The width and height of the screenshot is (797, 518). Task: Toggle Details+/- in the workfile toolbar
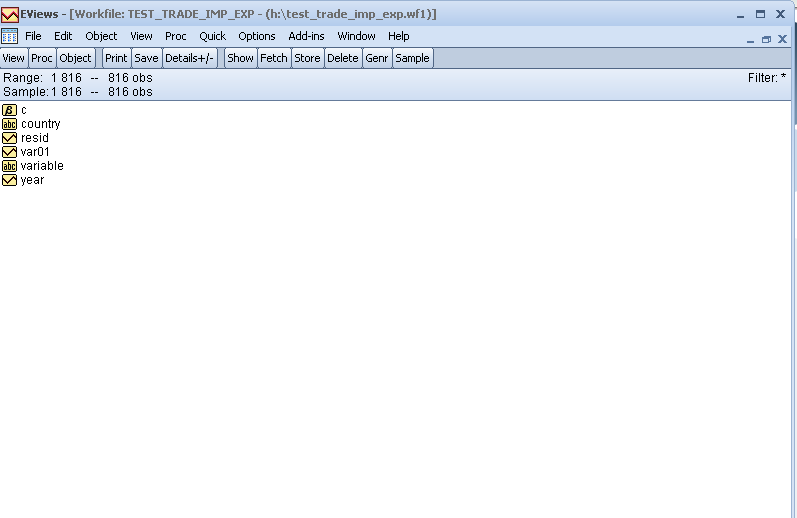189,58
